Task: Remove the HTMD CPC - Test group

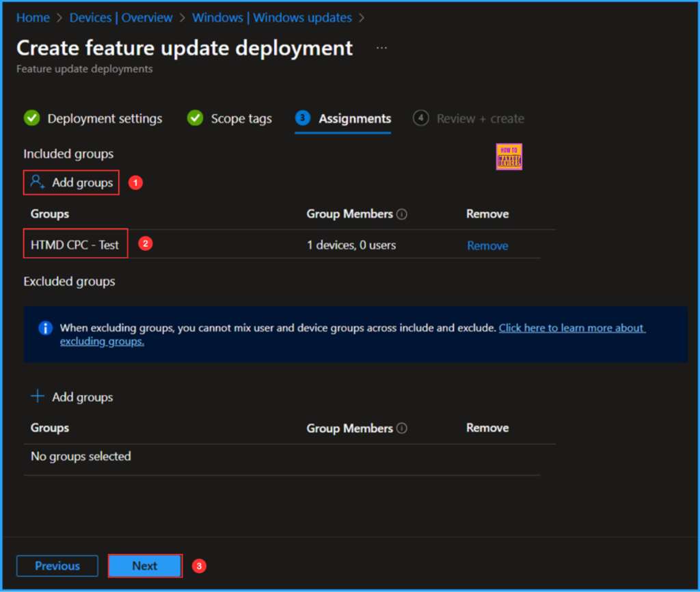Action: click(487, 245)
